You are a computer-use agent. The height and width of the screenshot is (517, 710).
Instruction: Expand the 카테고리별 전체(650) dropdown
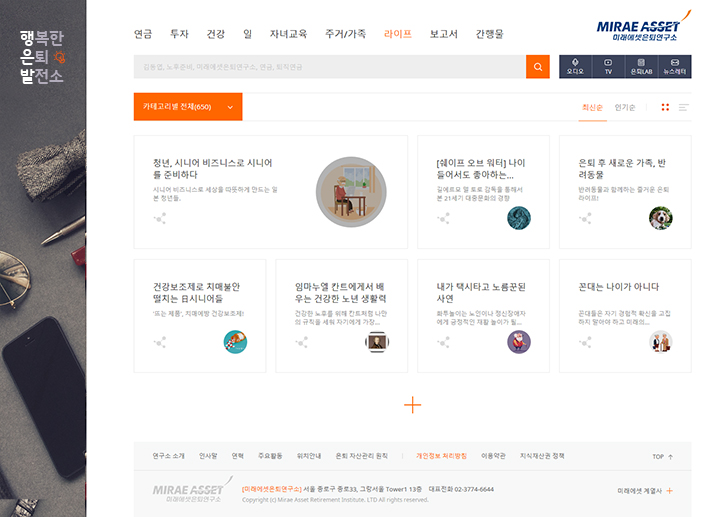point(188,107)
